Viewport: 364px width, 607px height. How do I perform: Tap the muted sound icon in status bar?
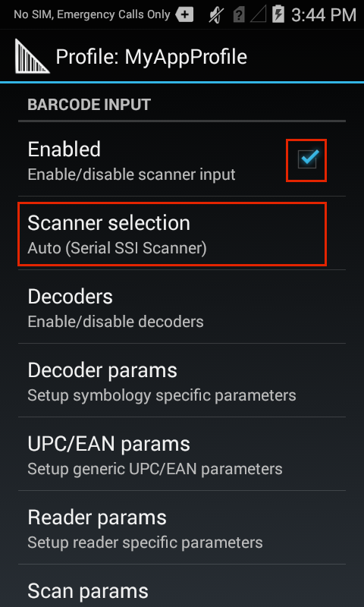click(215, 15)
